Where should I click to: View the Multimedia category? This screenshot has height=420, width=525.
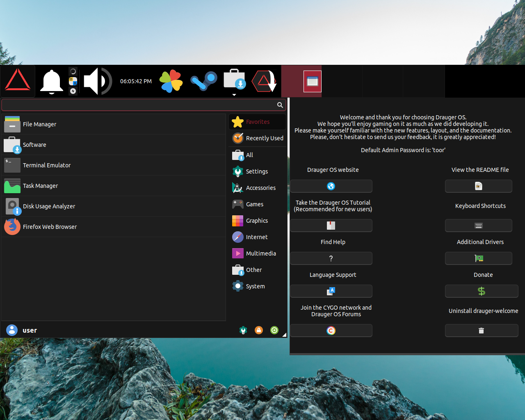[x=257, y=253]
